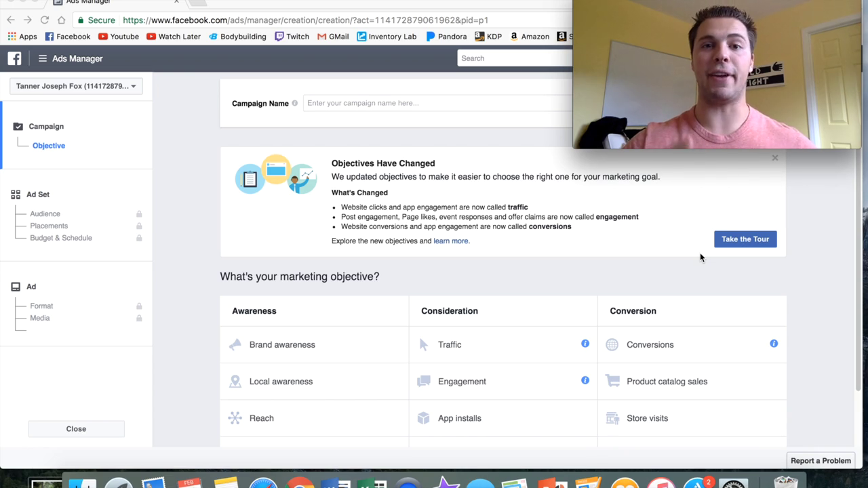Open the Watch Later bookmark

pyautogui.click(x=174, y=37)
